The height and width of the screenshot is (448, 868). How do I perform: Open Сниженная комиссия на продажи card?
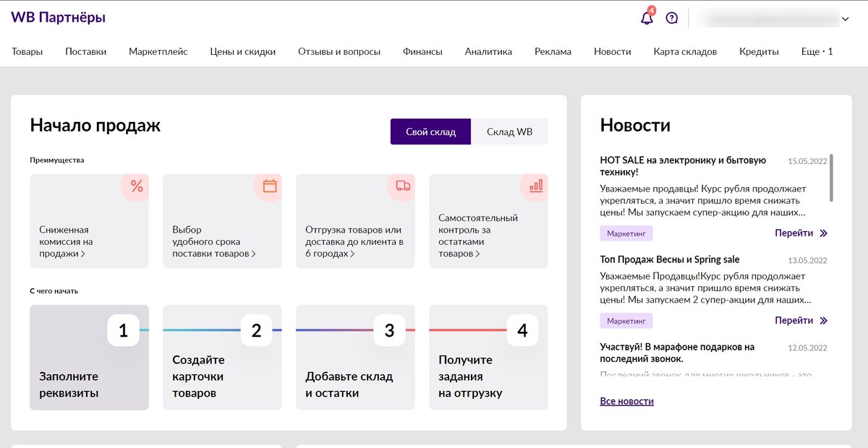click(90, 221)
